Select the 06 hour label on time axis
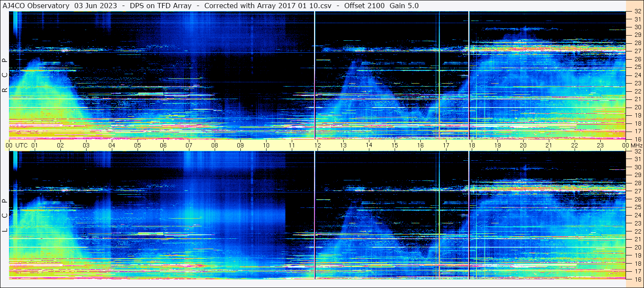Screen dimensions: 644x288 pos(163,145)
